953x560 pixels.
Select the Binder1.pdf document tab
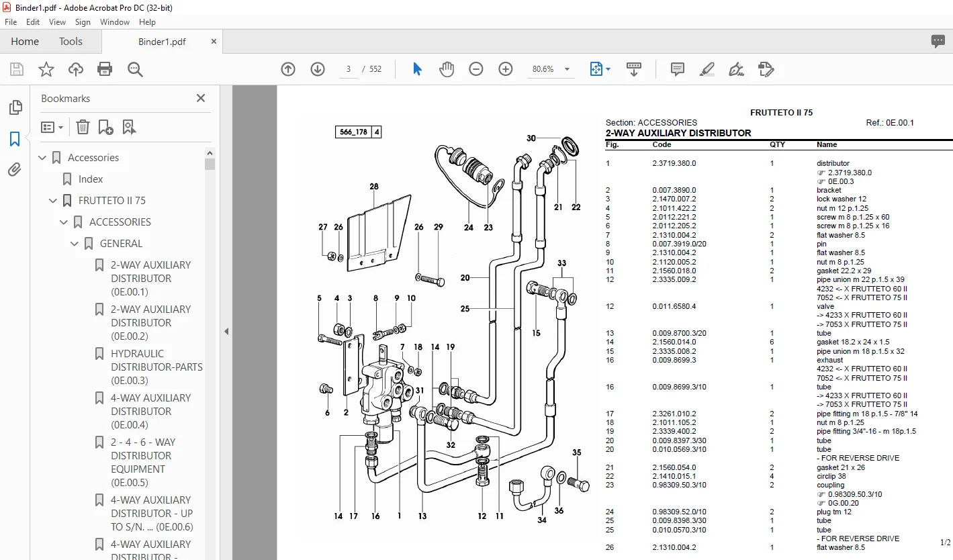[x=162, y=42]
